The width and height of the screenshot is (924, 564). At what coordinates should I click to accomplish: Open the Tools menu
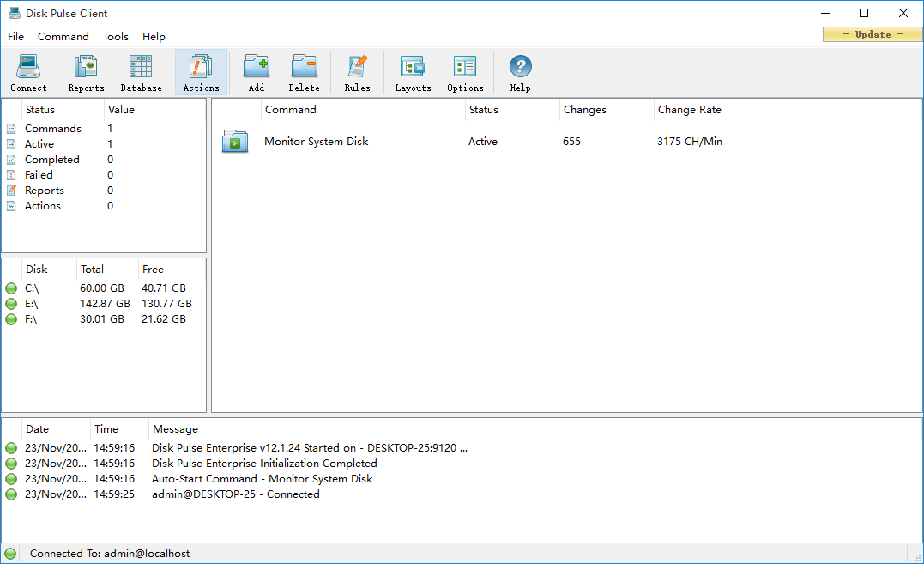tap(116, 37)
